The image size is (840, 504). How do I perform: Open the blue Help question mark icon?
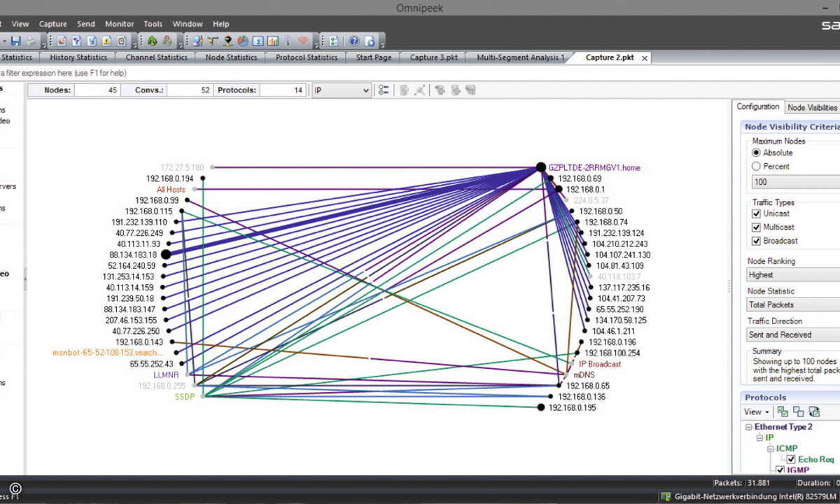(x=354, y=41)
